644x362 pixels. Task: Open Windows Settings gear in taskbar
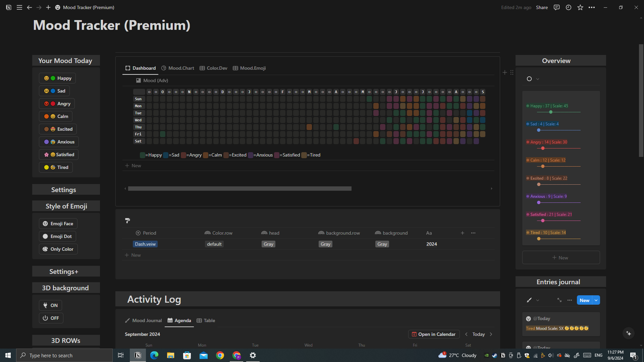tap(253, 355)
